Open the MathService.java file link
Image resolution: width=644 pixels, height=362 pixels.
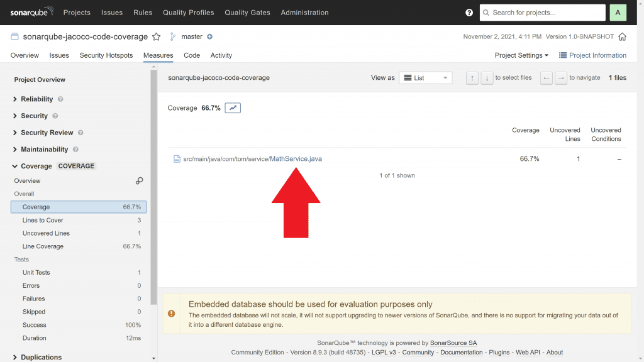[x=295, y=159]
